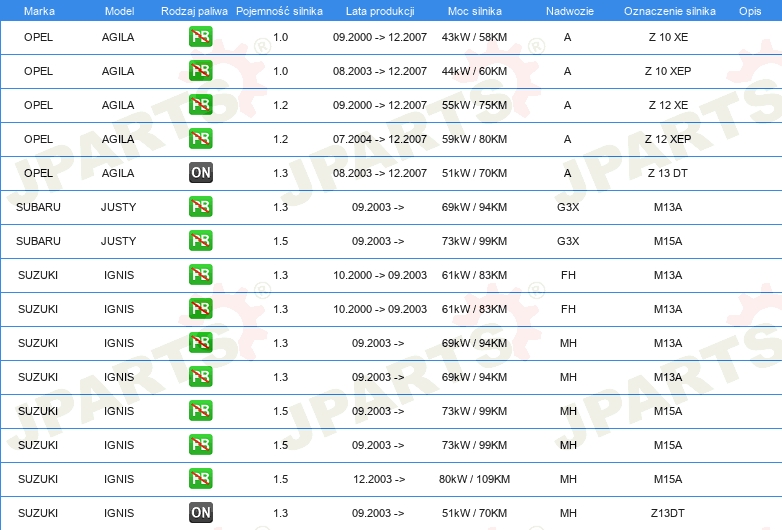The width and height of the screenshot is (782, 530).
Task: Click engine capacity 1.5 in the 80kW / 109KM row
Action: pos(280,479)
